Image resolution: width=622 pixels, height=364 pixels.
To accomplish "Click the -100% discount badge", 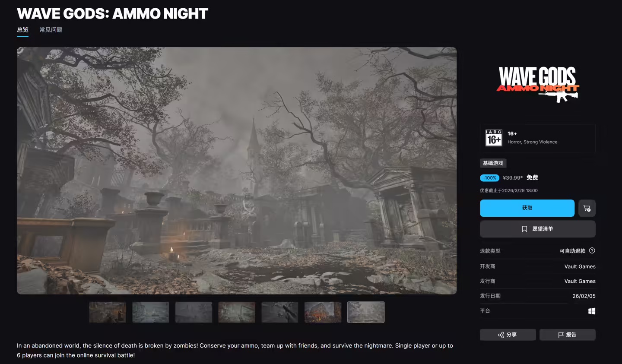I will [x=489, y=178].
